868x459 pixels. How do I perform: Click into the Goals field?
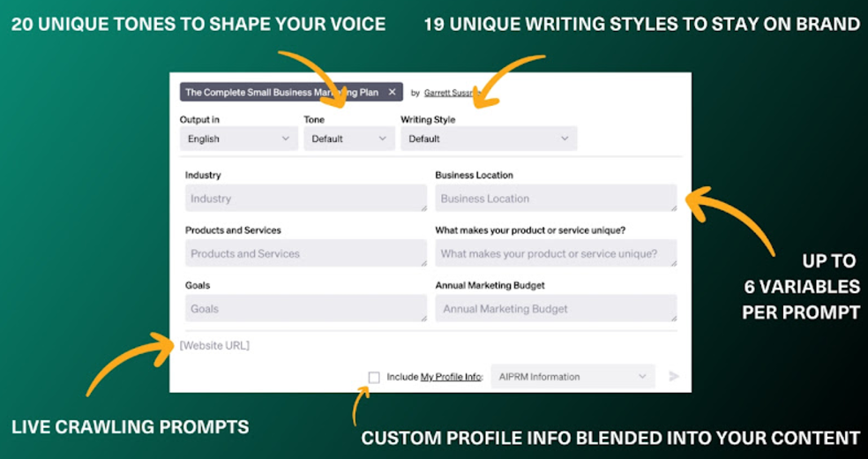[306, 308]
